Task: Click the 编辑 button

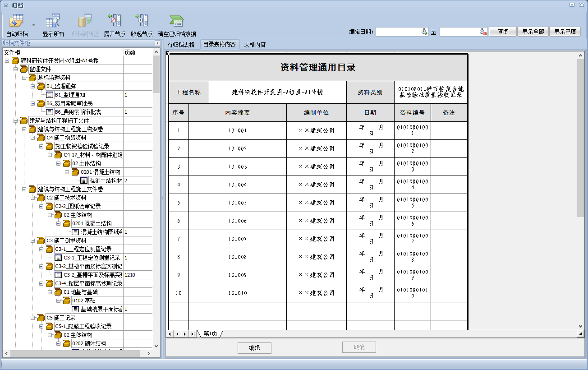Action: (x=254, y=348)
